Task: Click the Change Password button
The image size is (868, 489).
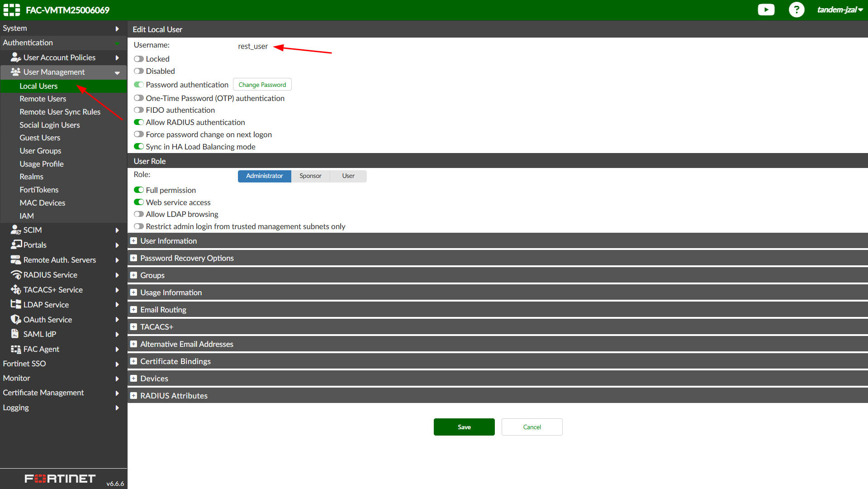Action: point(262,85)
